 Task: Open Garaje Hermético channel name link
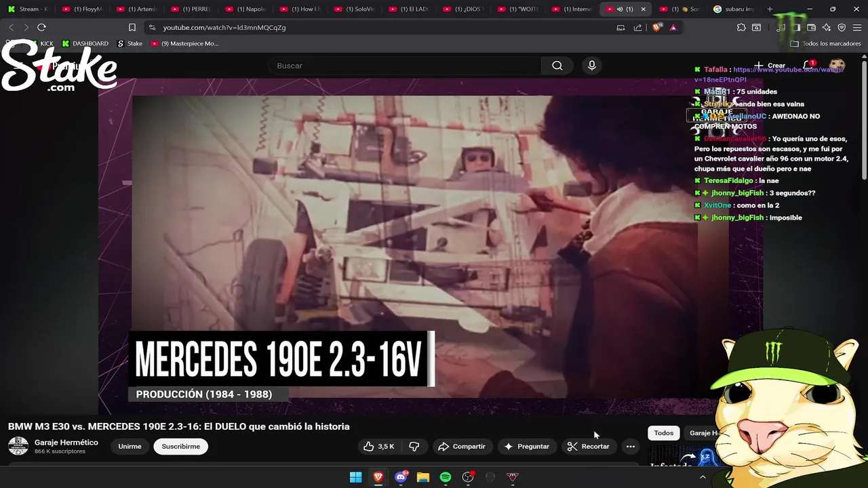tap(66, 443)
